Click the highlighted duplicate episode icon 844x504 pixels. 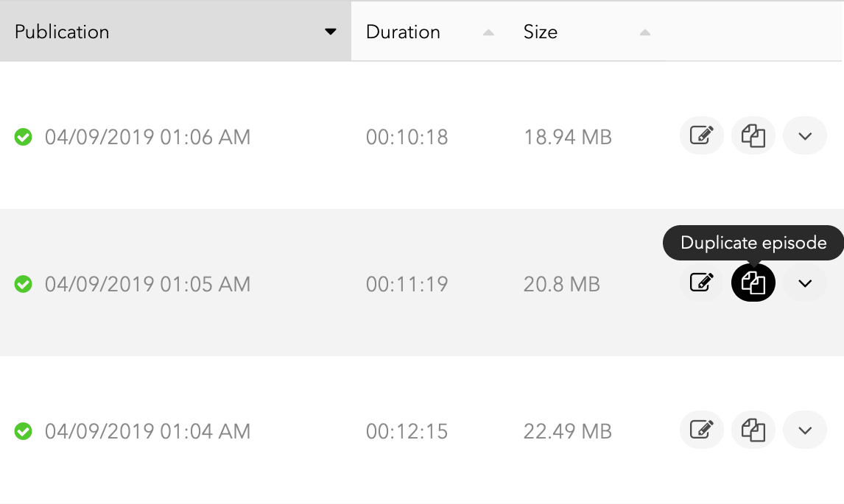(753, 283)
